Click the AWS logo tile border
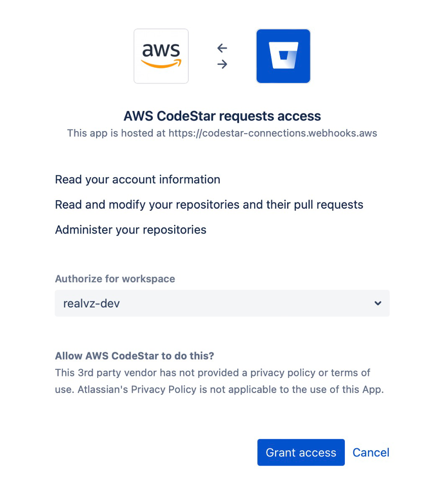 click(x=161, y=29)
